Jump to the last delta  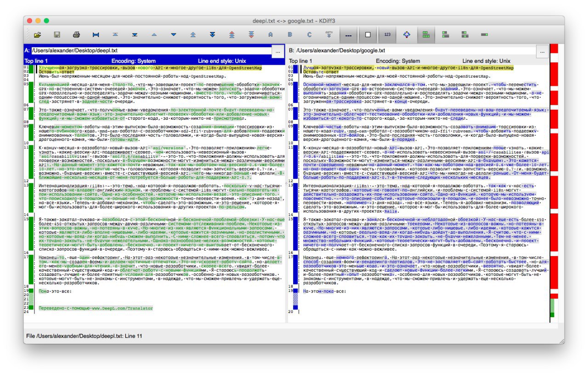pos(135,34)
